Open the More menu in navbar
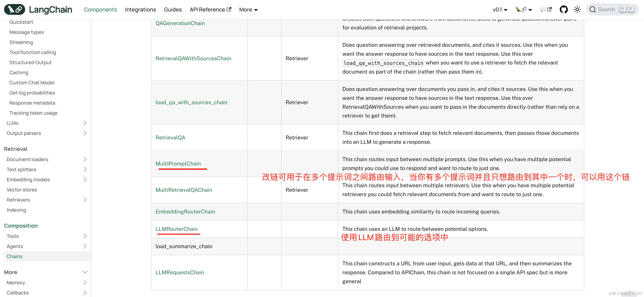 point(248,10)
